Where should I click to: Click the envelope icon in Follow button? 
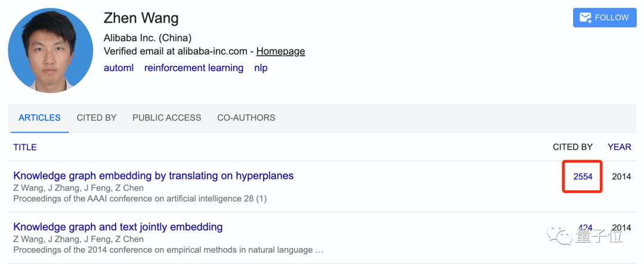[x=585, y=18]
